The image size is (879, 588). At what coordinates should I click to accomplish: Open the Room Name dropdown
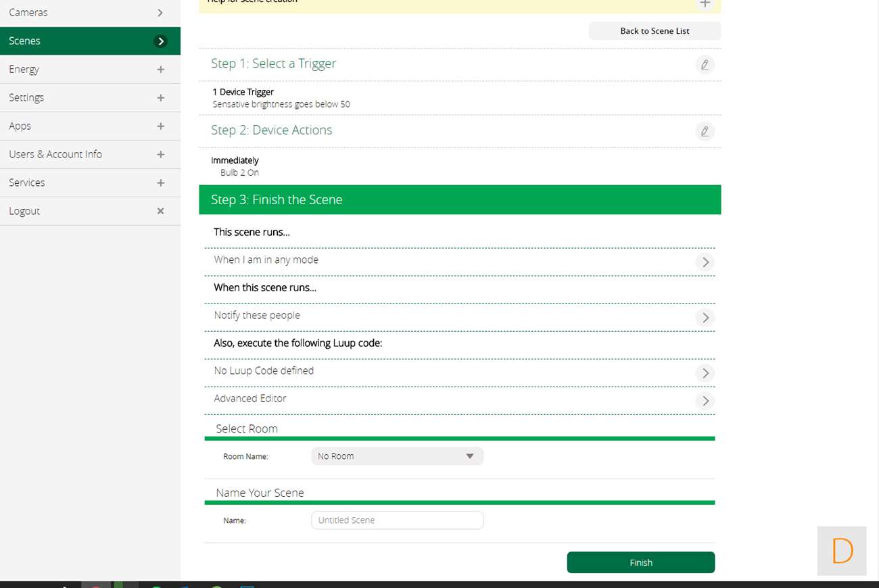(397, 456)
